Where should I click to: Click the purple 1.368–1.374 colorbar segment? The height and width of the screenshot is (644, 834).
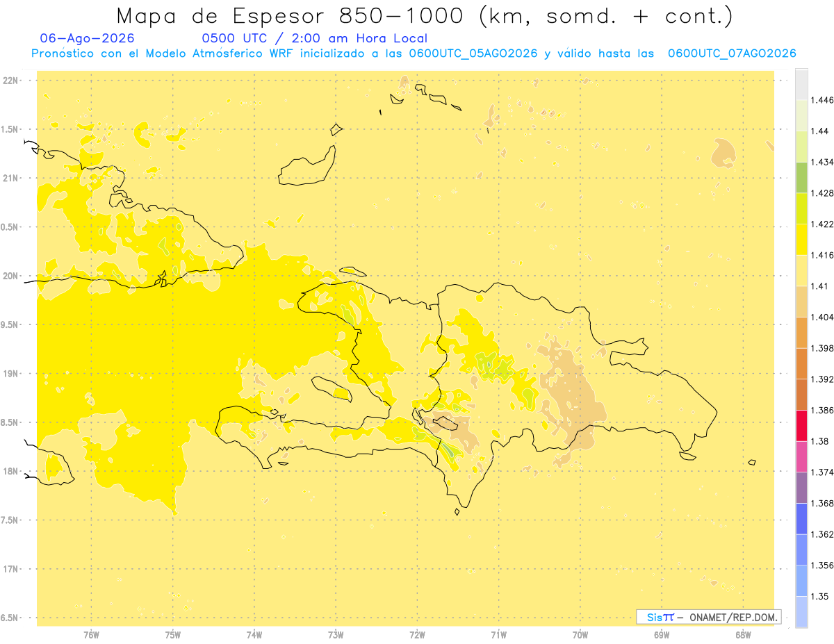(x=801, y=487)
